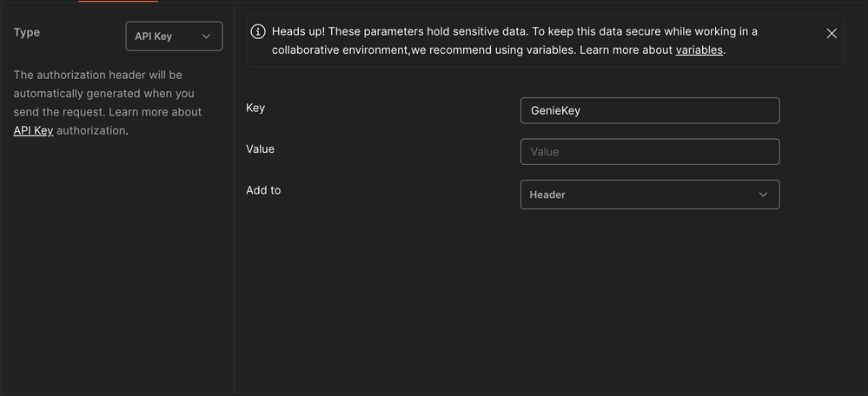Click the Add to field label

pyautogui.click(x=263, y=190)
